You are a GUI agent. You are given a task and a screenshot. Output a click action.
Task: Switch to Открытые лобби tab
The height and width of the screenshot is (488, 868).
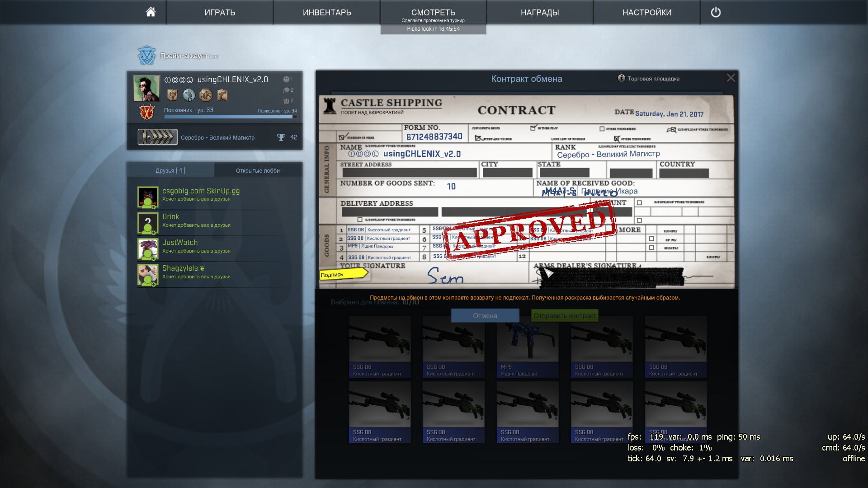[x=258, y=170]
